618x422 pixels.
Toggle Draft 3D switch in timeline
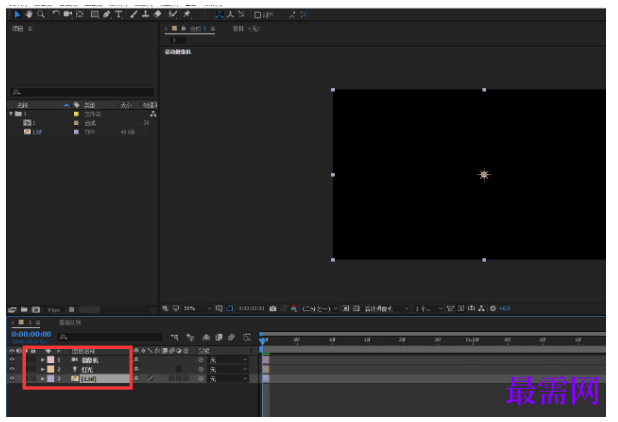pyautogui.click(x=190, y=337)
